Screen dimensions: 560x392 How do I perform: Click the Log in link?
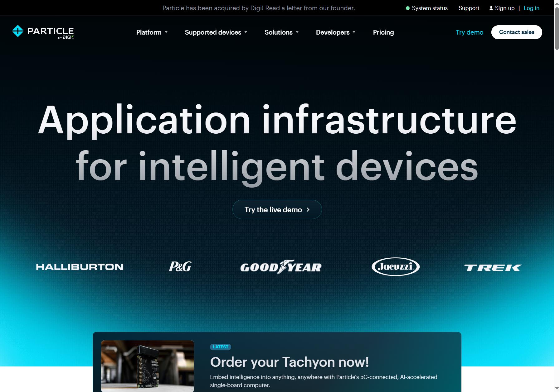531,8
